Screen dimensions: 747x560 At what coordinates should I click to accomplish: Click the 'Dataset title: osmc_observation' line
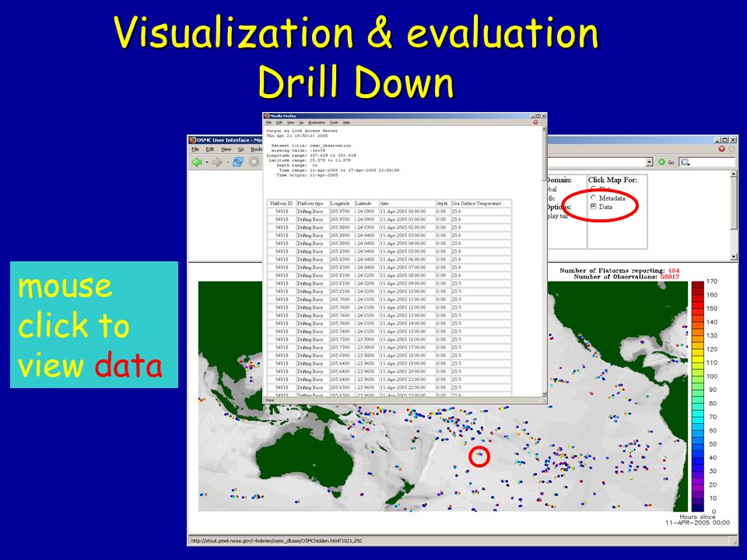(310, 145)
